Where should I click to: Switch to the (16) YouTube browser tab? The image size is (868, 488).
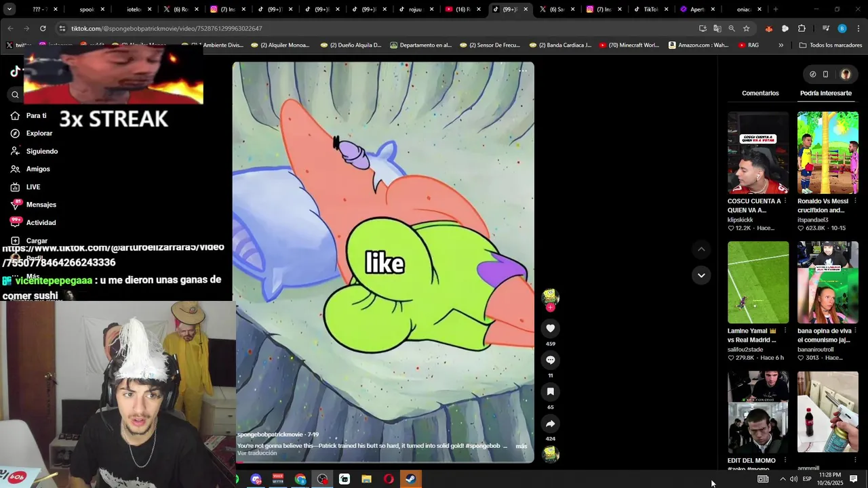click(x=463, y=9)
